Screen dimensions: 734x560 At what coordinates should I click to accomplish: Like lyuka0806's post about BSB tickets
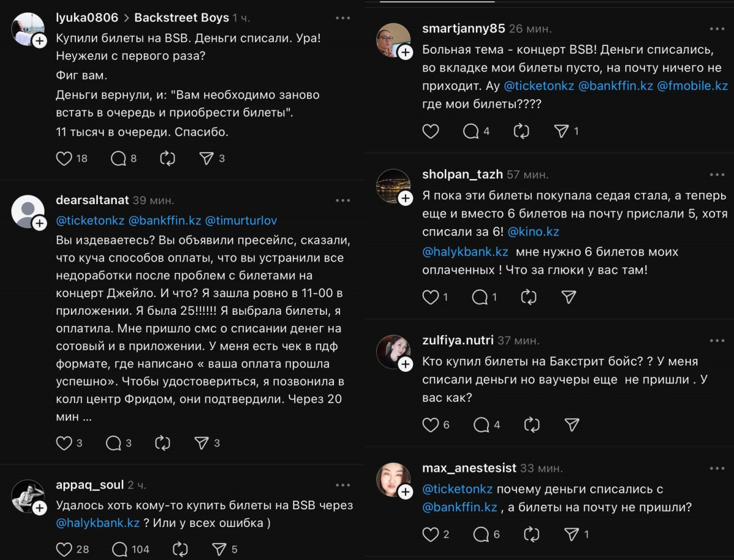click(64, 159)
